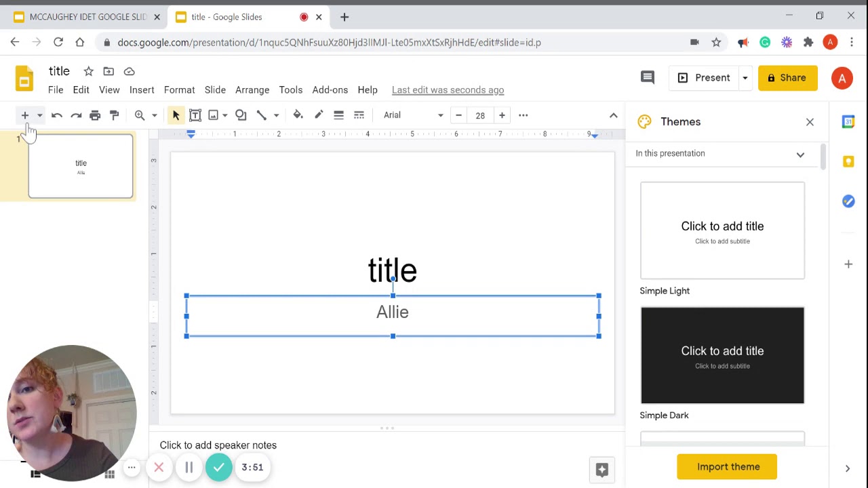Open the Help menu
The height and width of the screenshot is (488, 868).
[x=368, y=89]
